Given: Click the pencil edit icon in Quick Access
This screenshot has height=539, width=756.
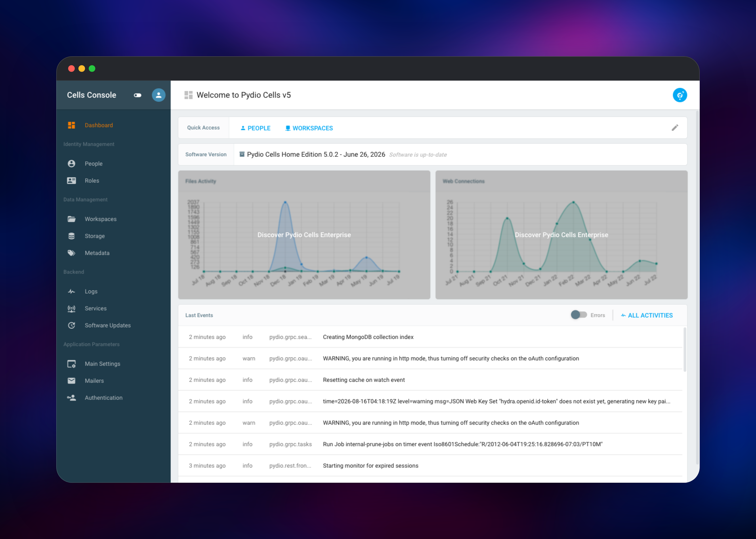Looking at the screenshot, I should pos(675,128).
